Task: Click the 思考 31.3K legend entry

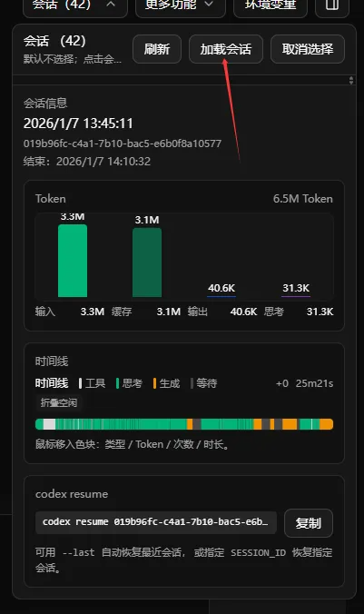Action: pos(299,312)
